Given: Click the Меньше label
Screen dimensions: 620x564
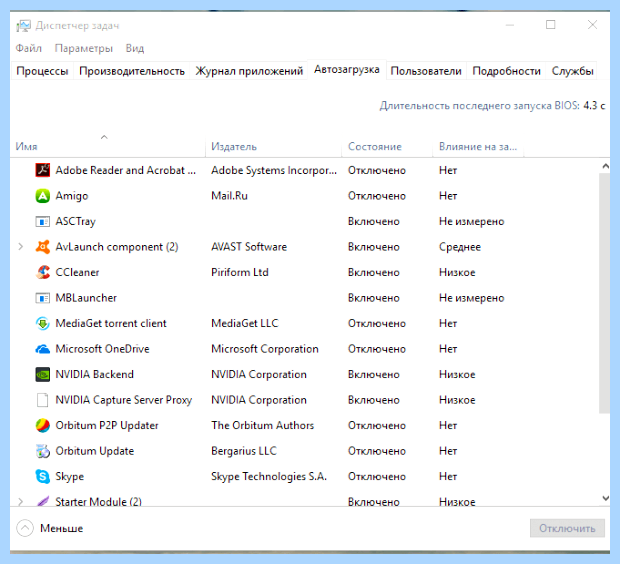Looking at the screenshot, I should point(62,528).
